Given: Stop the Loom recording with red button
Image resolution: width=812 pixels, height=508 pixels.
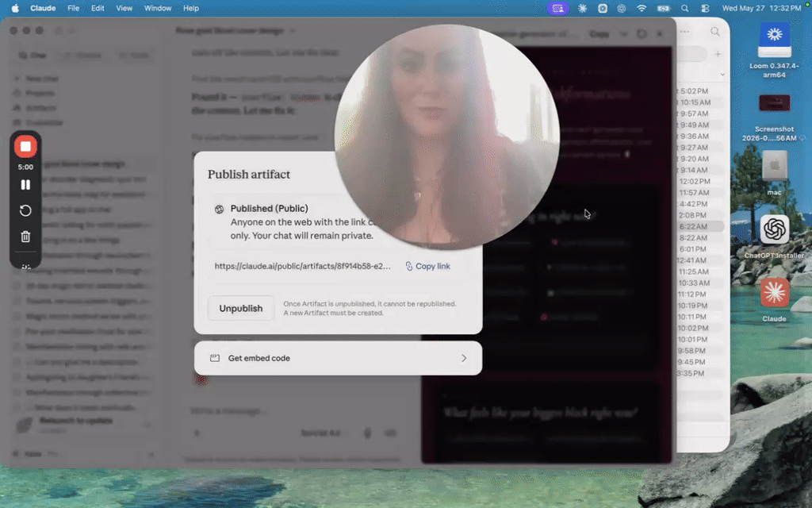Looking at the screenshot, I should 25,147.
